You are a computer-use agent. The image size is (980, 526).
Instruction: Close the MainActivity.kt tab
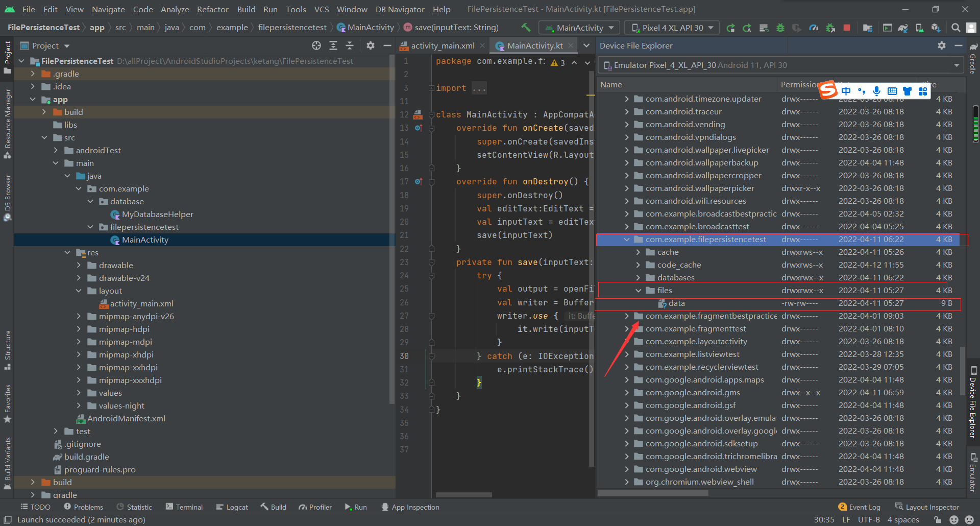[571, 45]
